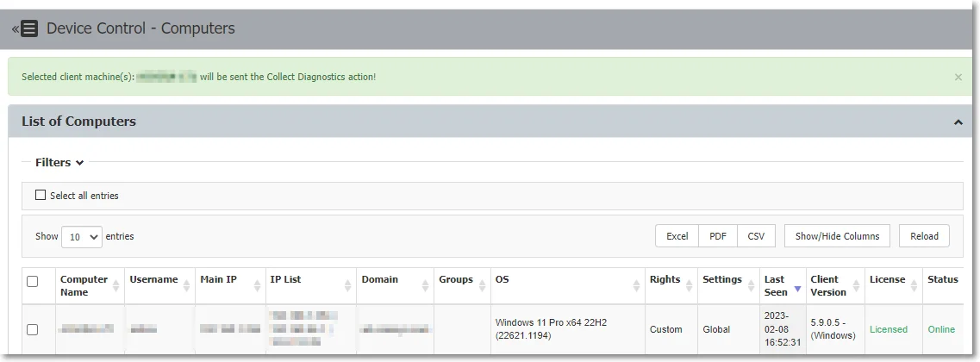The height and width of the screenshot is (362, 980).
Task: Dismiss the green Collect Diagnostics notification
Action: pyautogui.click(x=958, y=77)
